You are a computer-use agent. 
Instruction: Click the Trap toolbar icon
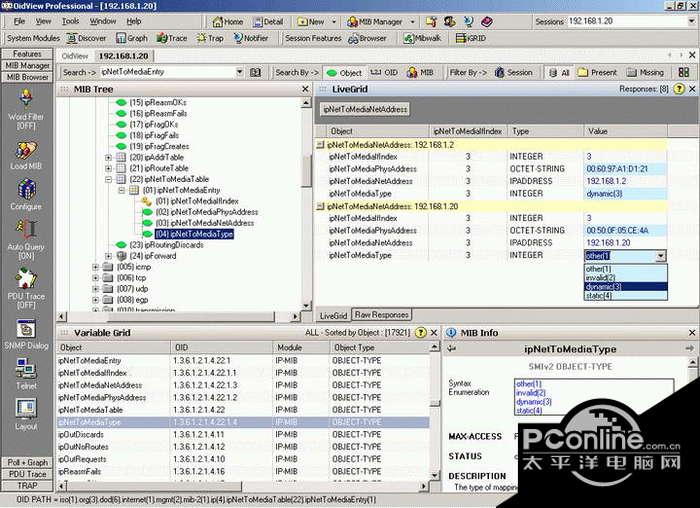(210, 38)
